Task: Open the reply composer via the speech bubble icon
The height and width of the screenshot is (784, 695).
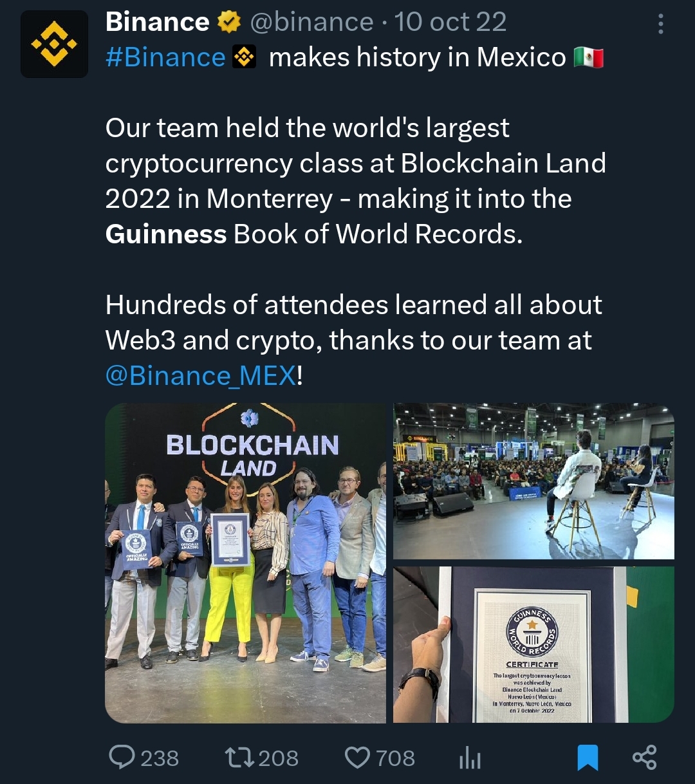Action: [125, 758]
